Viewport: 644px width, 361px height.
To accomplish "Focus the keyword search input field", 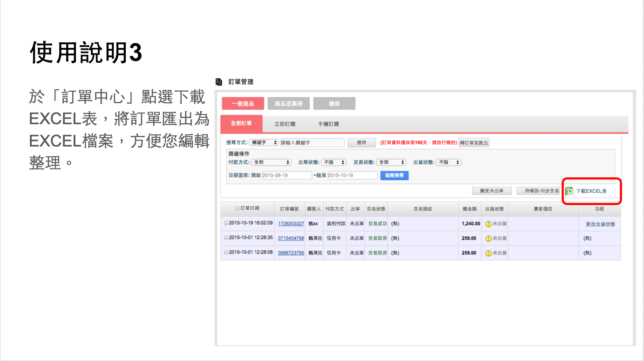I will 312,143.
